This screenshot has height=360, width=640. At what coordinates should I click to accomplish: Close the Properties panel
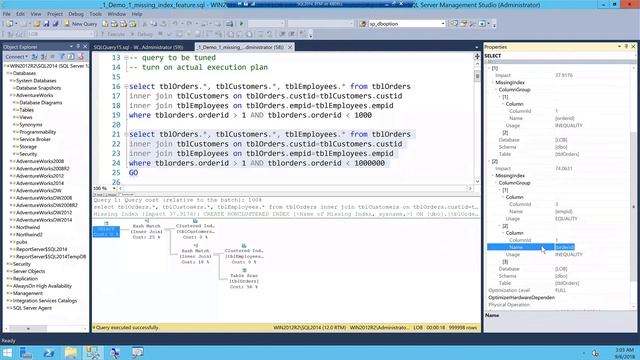point(633,47)
